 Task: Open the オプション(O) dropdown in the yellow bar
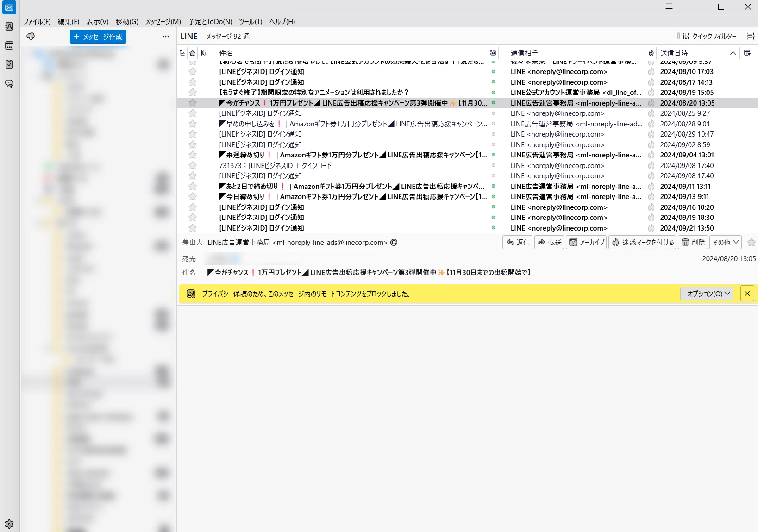pos(708,294)
